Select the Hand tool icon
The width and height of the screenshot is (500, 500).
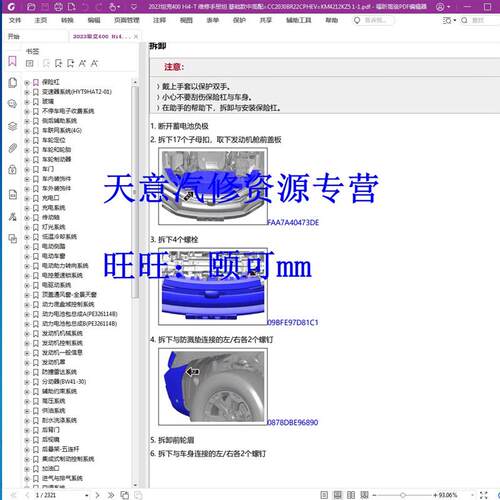coord(113,7)
